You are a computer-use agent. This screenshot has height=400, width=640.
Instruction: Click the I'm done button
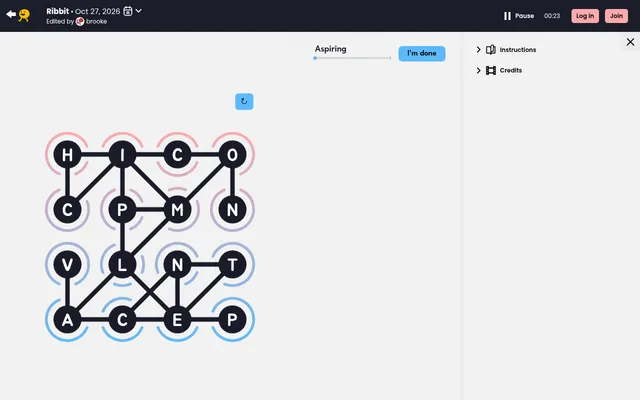pyautogui.click(x=422, y=53)
